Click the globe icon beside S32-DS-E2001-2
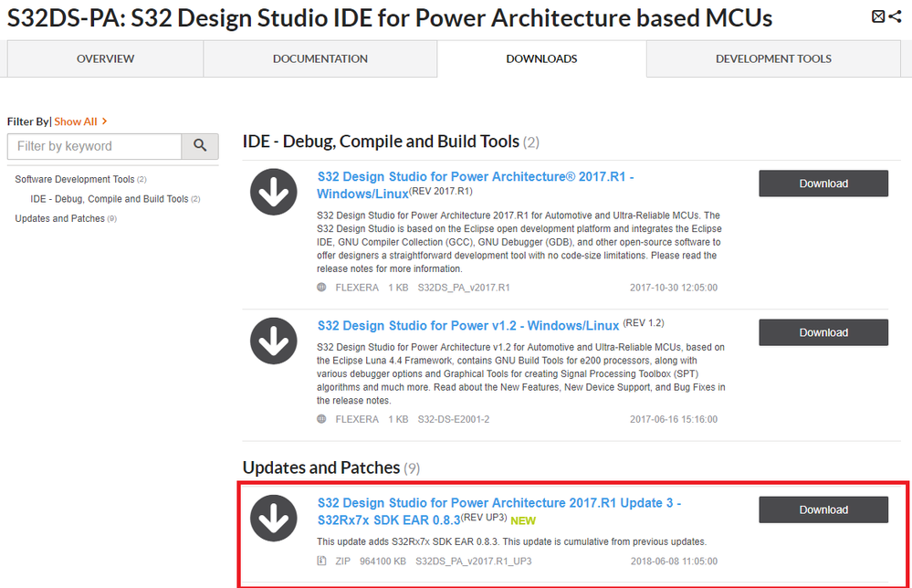Image resolution: width=912 pixels, height=588 pixels. point(321,419)
